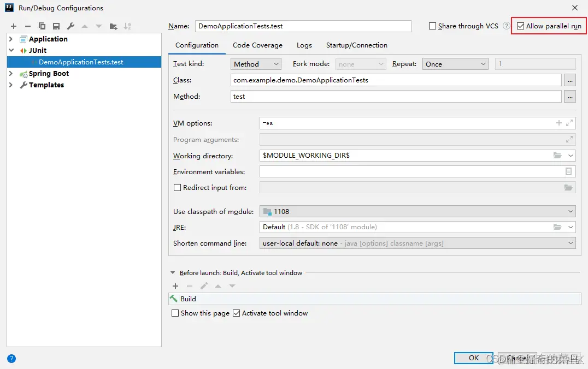The image size is (588, 369).
Task: Move configuration up in left toolbar
Action: pos(85,26)
